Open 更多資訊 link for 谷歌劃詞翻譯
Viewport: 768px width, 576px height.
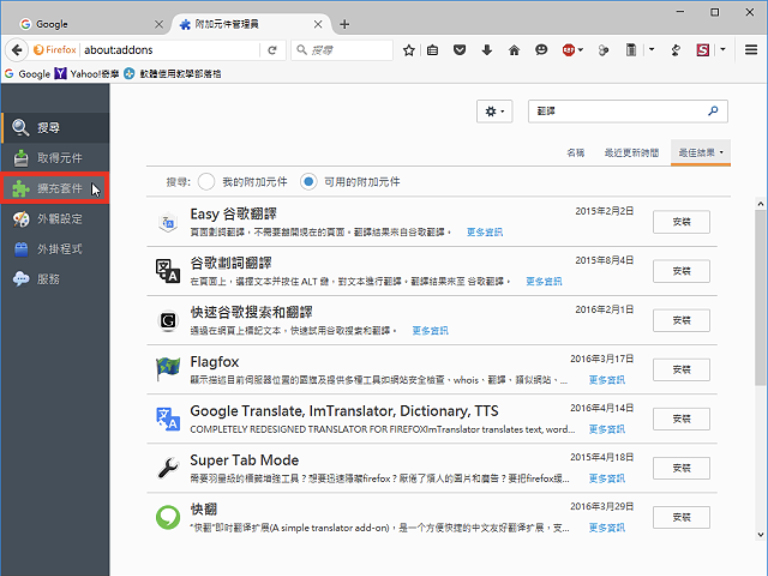tap(544, 281)
